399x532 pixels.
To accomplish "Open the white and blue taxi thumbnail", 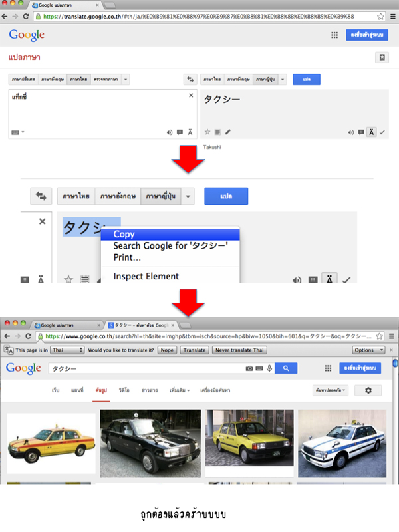I will coord(342,444).
